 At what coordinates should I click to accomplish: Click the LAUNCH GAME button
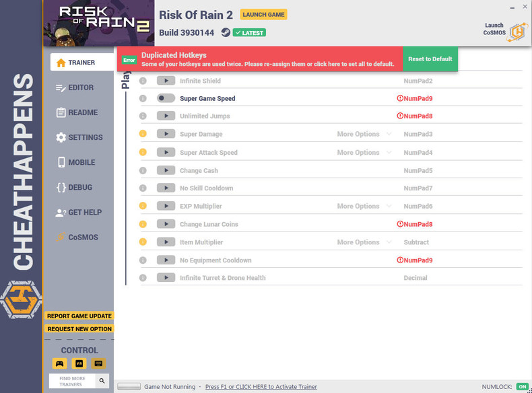click(263, 15)
